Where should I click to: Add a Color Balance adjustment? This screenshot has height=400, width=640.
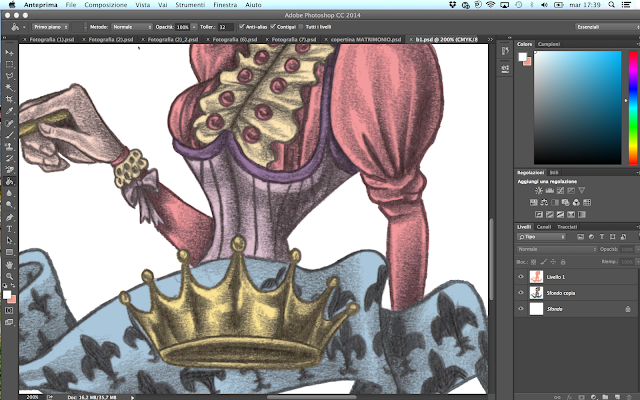[x=544, y=202]
